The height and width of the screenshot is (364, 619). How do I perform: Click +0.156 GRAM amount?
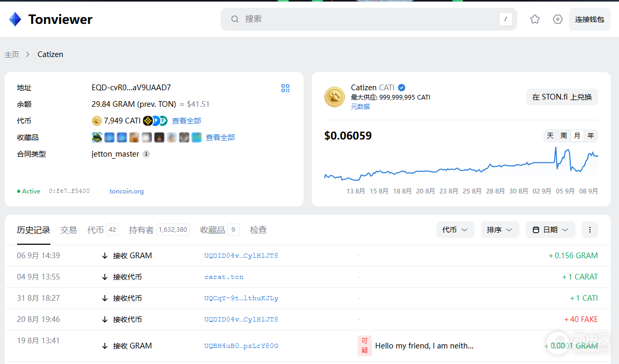(x=573, y=256)
